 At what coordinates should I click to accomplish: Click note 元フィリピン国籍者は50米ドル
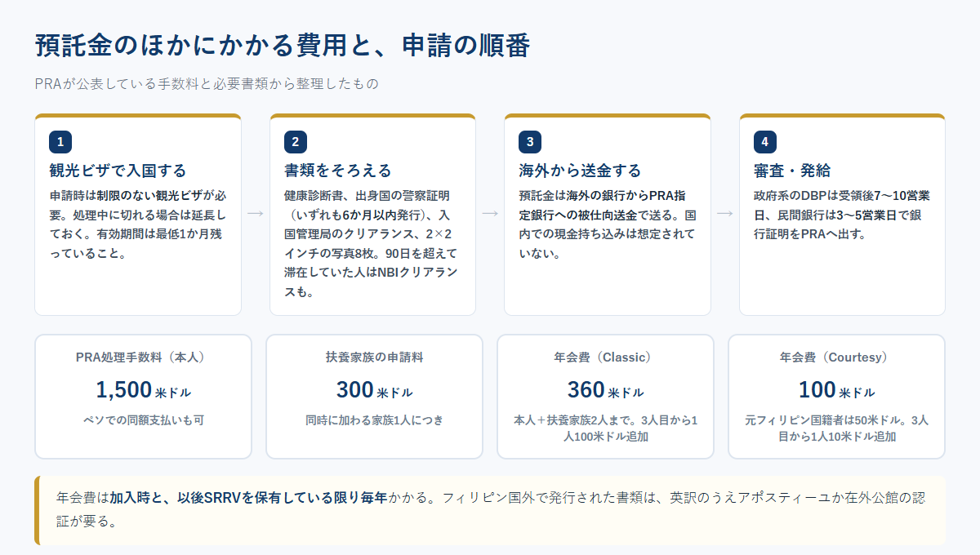[836, 428]
